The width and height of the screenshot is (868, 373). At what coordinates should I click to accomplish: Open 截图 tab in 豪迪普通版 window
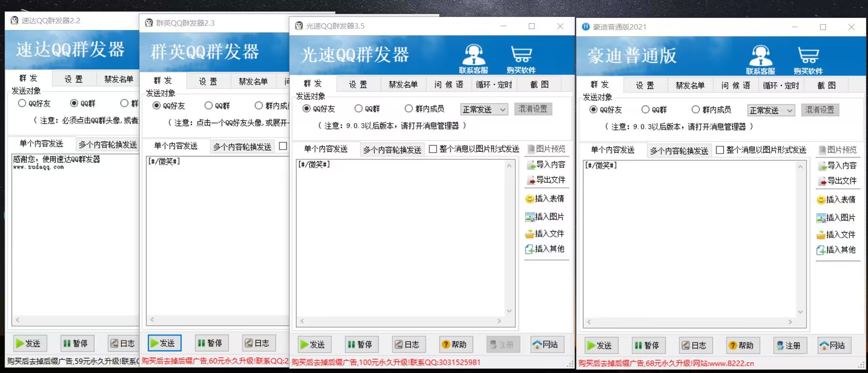point(826,85)
